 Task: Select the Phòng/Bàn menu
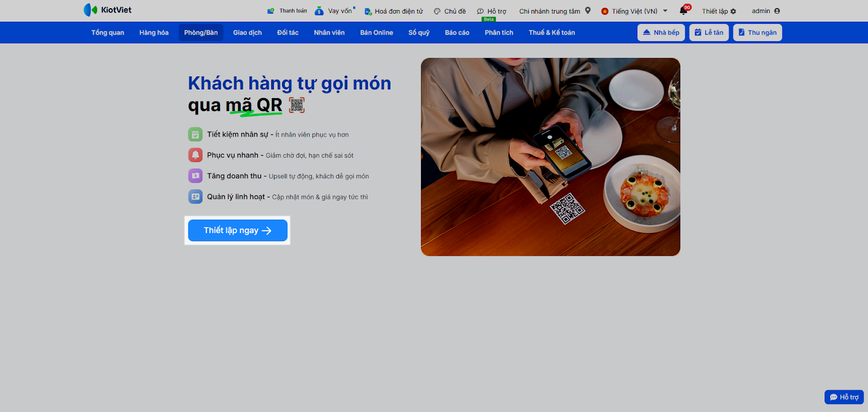(201, 33)
